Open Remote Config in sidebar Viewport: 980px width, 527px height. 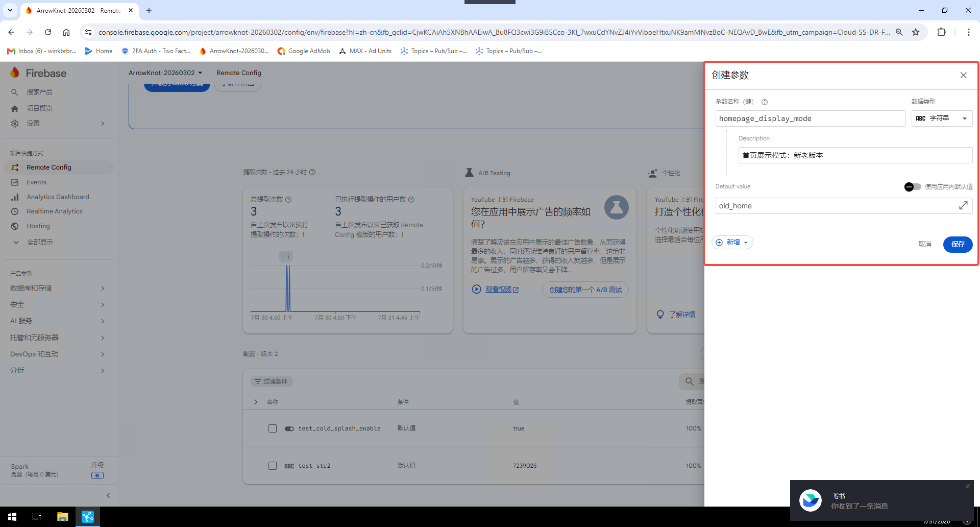click(x=59, y=167)
